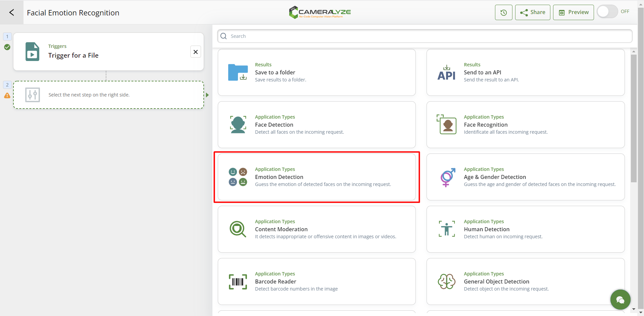Select the Human Detection title
The height and width of the screenshot is (316, 644).
[x=487, y=229]
